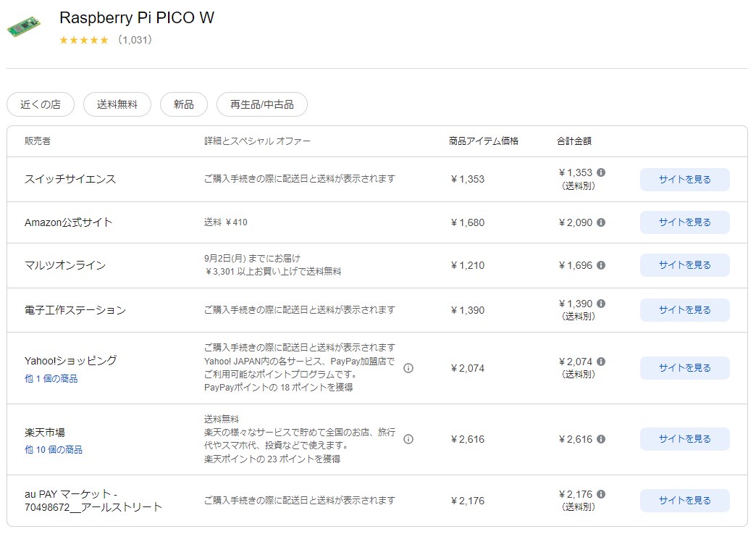Click 9月2日(月) までにお届け delivery text
This screenshot has width=756, height=534.
(x=252, y=259)
